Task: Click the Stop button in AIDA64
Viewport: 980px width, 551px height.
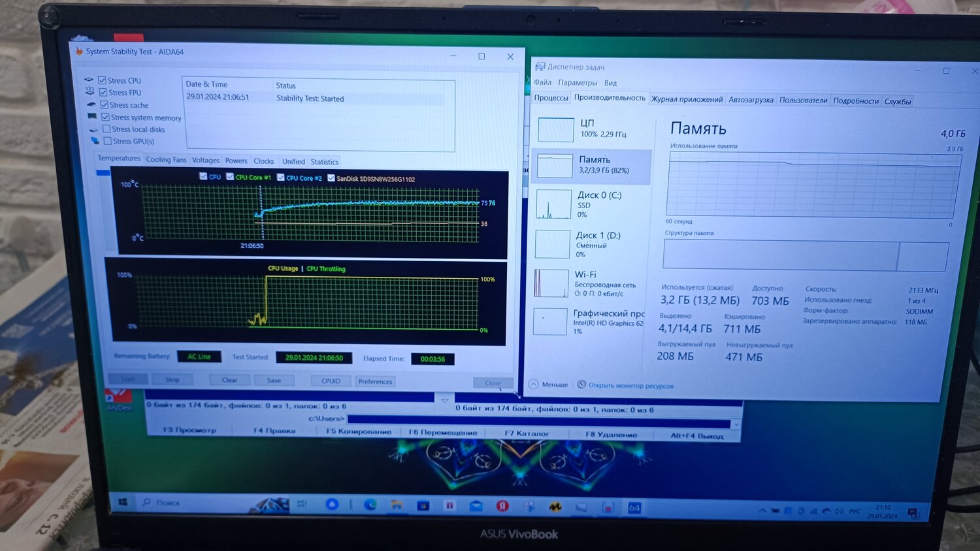Action: (172, 379)
